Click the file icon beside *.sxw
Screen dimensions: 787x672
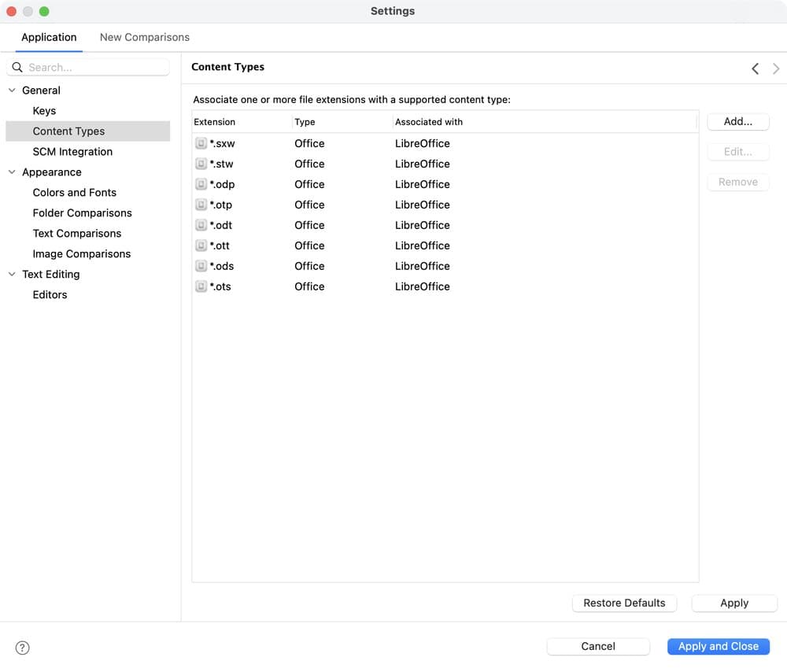click(201, 143)
